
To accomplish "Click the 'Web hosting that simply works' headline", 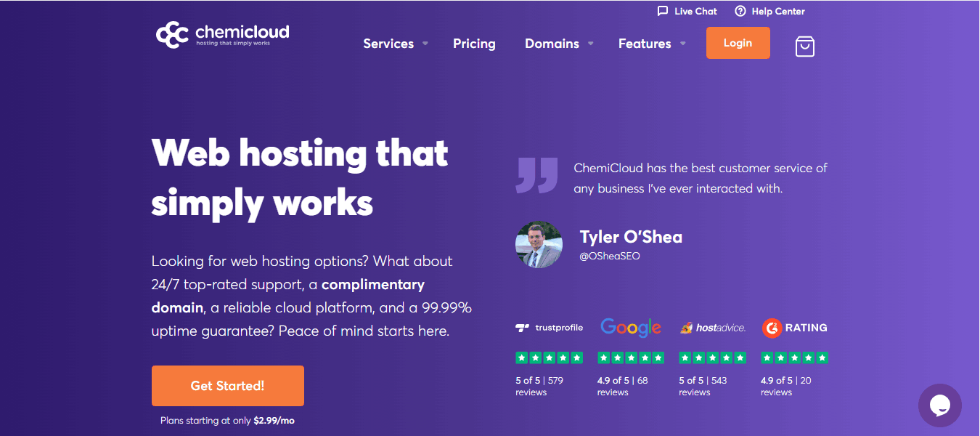I will [x=300, y=177].
